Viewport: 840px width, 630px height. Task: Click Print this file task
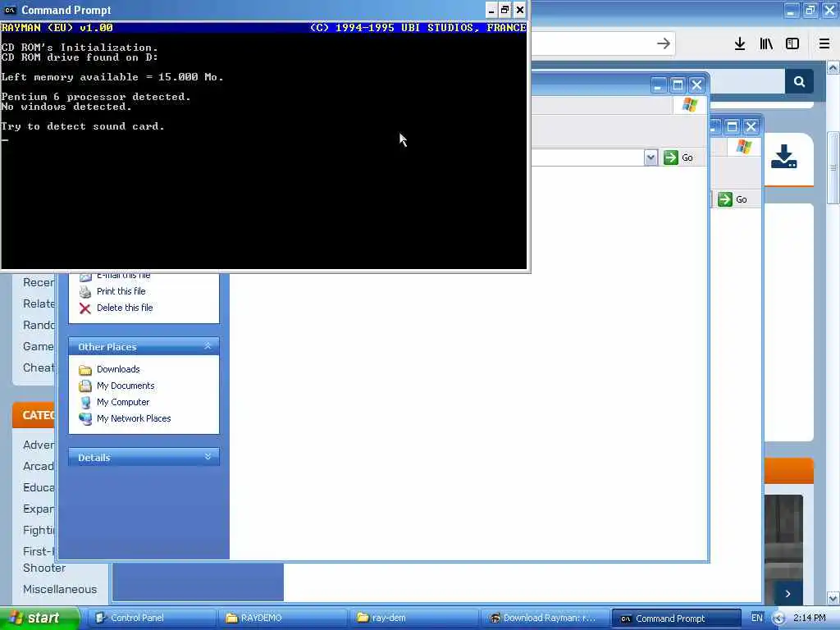click(x=121, y=291)
